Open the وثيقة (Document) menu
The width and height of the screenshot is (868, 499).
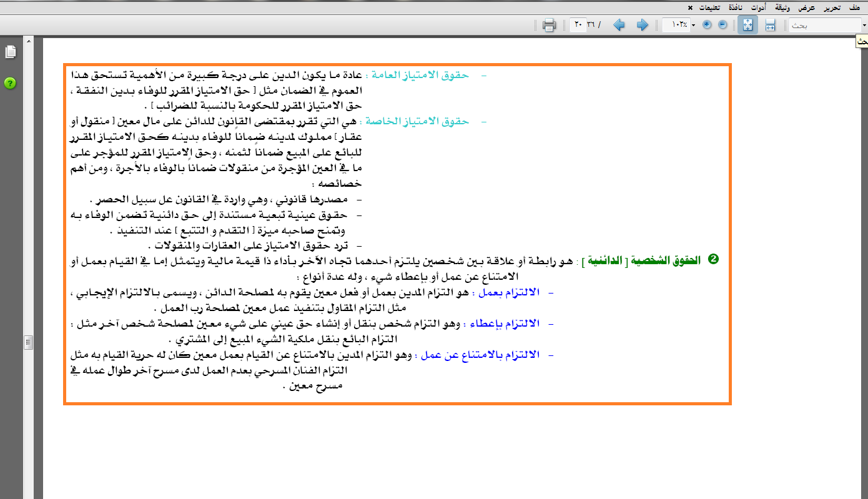782,7
